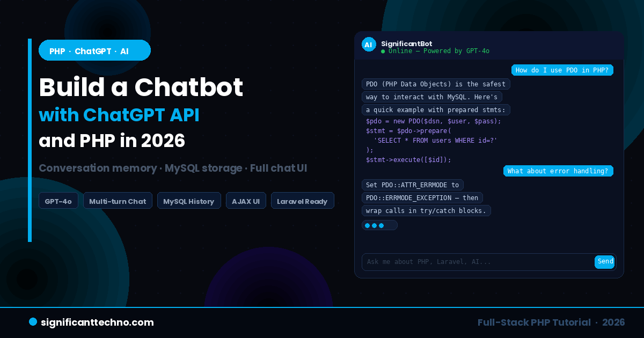Click the 'SELECT * FROM users WHERE id=?' code line
This screenshot has height=338, width=644.
pos(435,141)
